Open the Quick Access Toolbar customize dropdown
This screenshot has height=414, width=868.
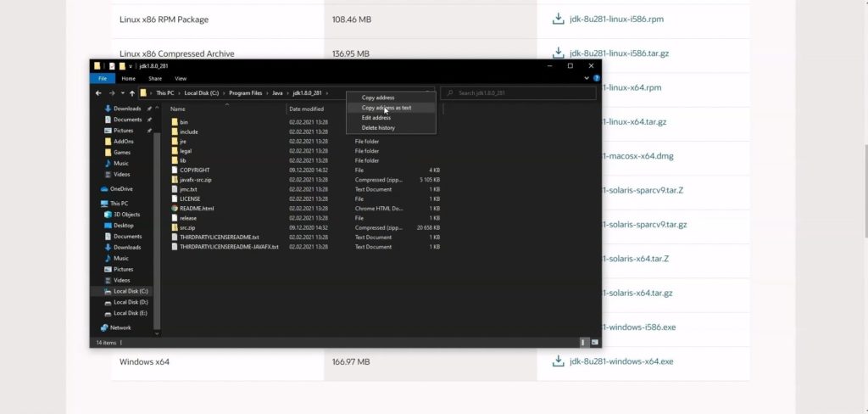pyautogui.click(x=131, y=66)
